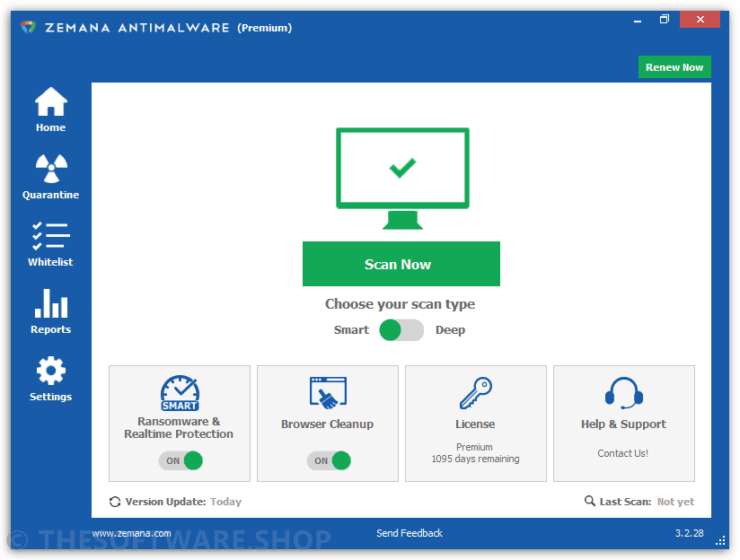The height and width of the screenshot is (560, 740).
Task: Select the Home label in sidebar
Action: tap(50, 127)
